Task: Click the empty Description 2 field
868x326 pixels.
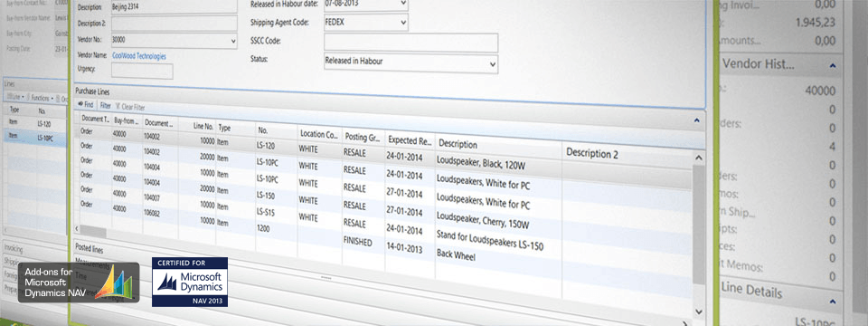Action: pyautogui.click(x=175, y=24)
